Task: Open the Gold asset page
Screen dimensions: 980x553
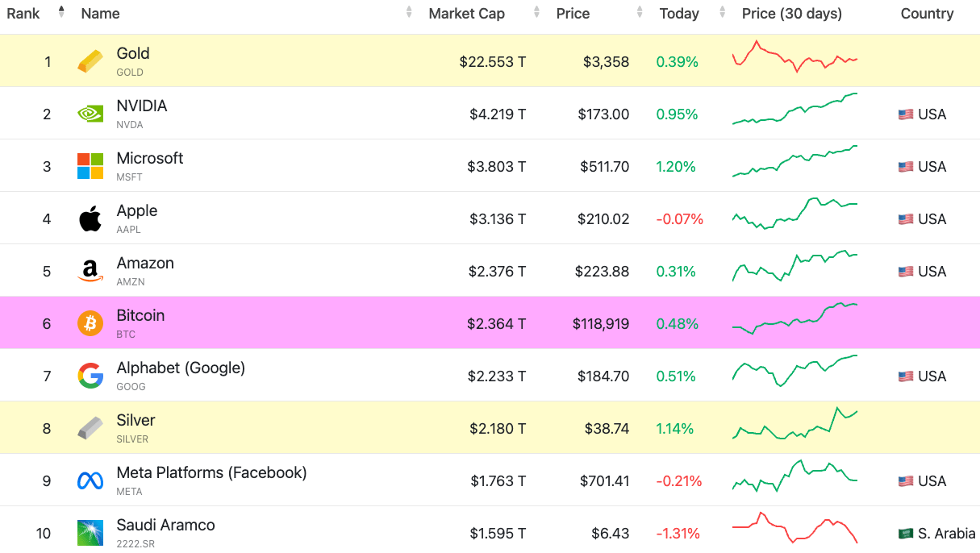Action: click(133, 54)
